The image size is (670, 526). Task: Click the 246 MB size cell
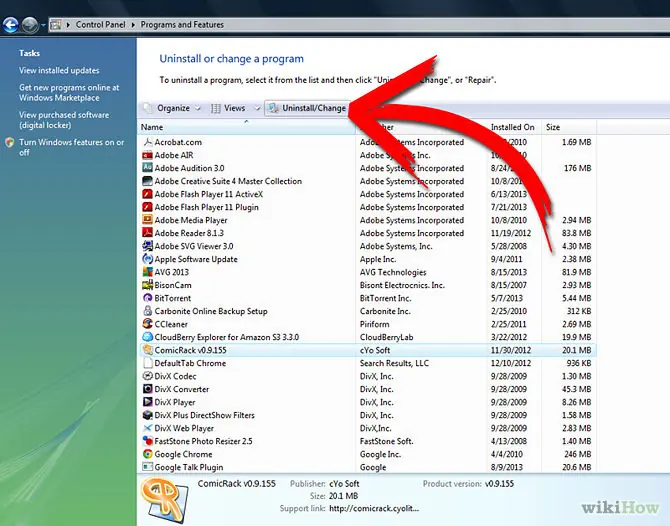[578, 454]
